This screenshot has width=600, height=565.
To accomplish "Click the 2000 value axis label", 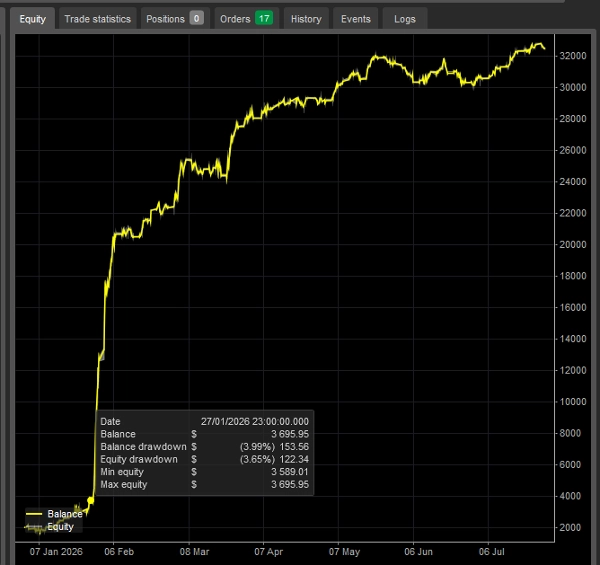I will tap(570, 528).
